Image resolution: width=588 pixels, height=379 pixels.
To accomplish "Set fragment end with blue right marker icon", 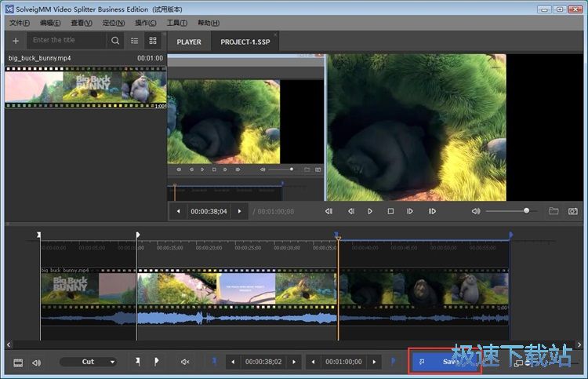I will tap(393, 361).
